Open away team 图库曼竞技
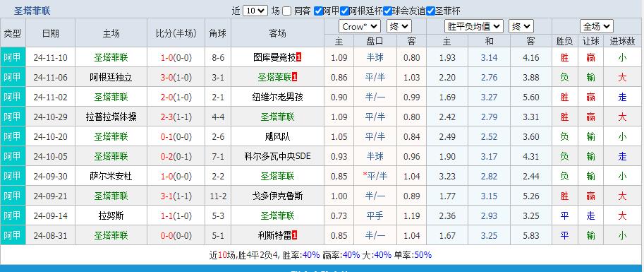 [274, 58]
